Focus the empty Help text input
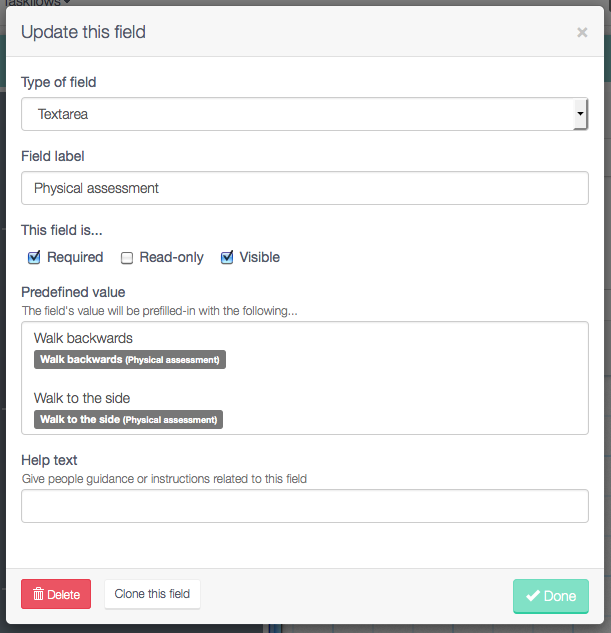 coord(305,506)
